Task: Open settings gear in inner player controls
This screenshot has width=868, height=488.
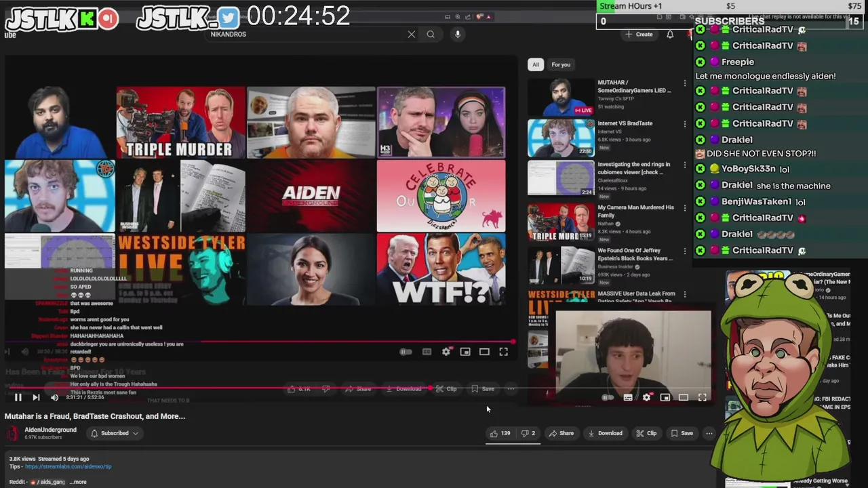Action: [x=446, y=352]
